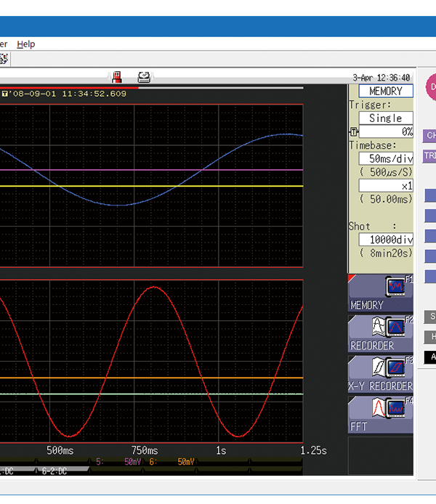Screen dimensions: 436x504
Task: Click the red USB memory status icon
Action: pyautogui.click(x=117, y=78)
